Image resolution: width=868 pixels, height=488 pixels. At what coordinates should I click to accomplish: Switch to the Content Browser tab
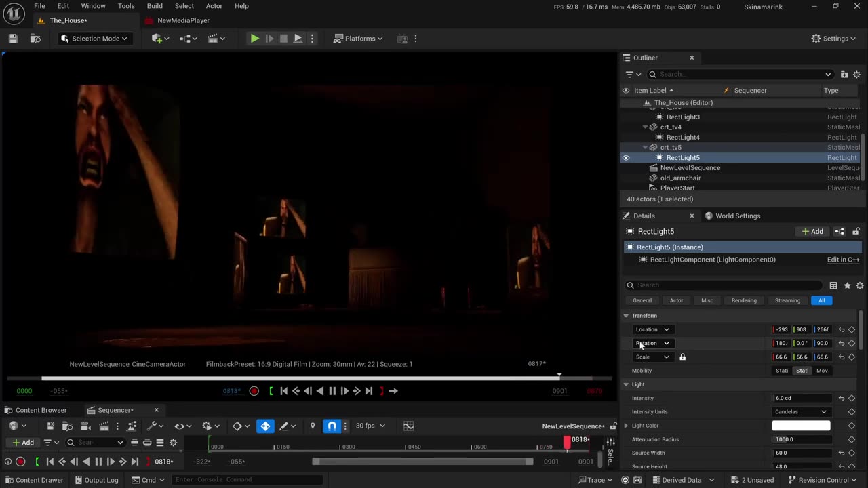(36, 410)
